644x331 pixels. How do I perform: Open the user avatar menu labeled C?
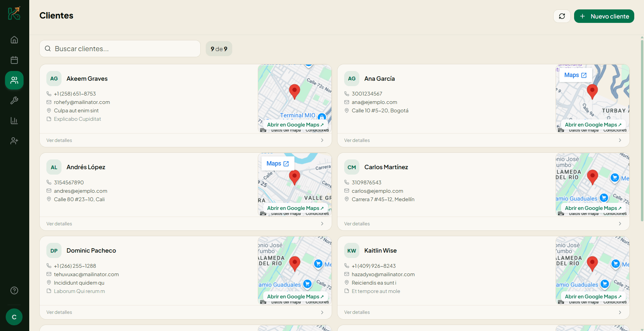pos(14,317)
